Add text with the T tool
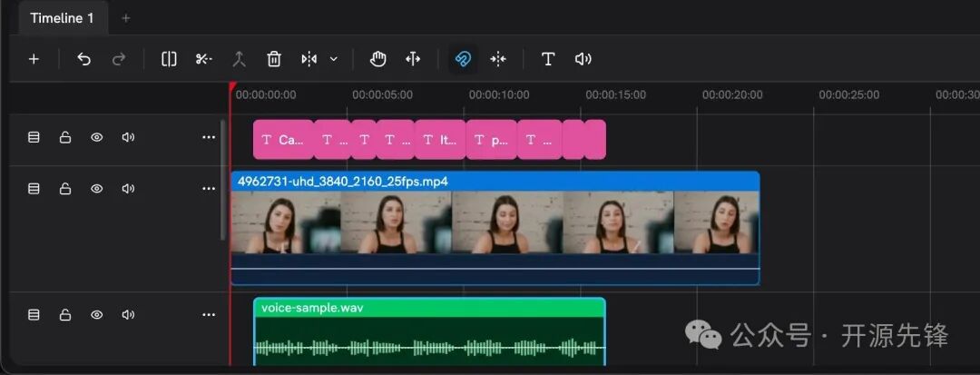980x375 pixels. (548, 59)
